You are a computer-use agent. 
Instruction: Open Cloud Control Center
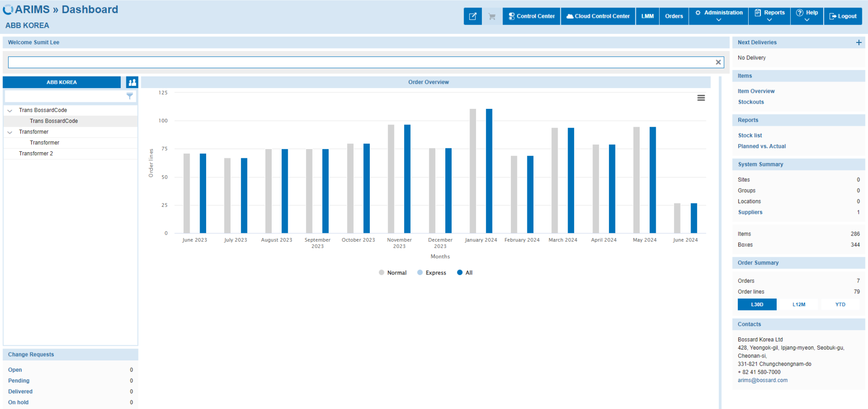click(598, 16)
